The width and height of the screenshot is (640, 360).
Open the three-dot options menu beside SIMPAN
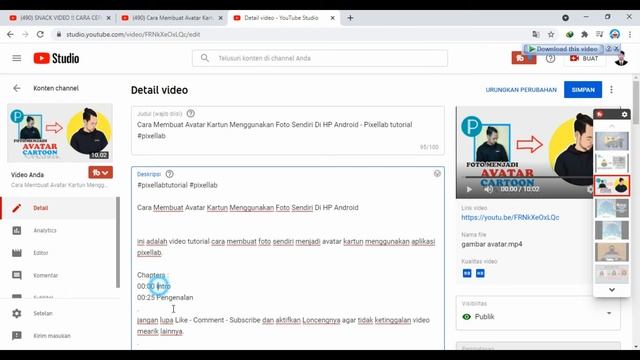tap(611, 90)
